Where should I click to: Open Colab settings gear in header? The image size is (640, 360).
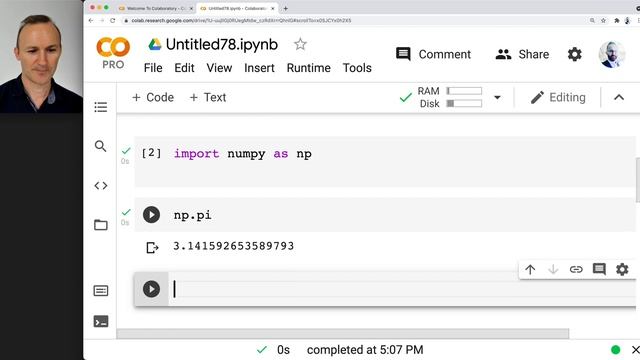pos(575,54)
